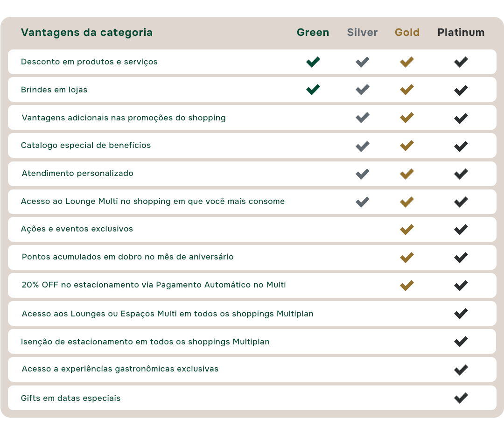The image size is (504, 434).
Task: Click Green checkmark for Brindes em lojas
Action: click(313, 90)
